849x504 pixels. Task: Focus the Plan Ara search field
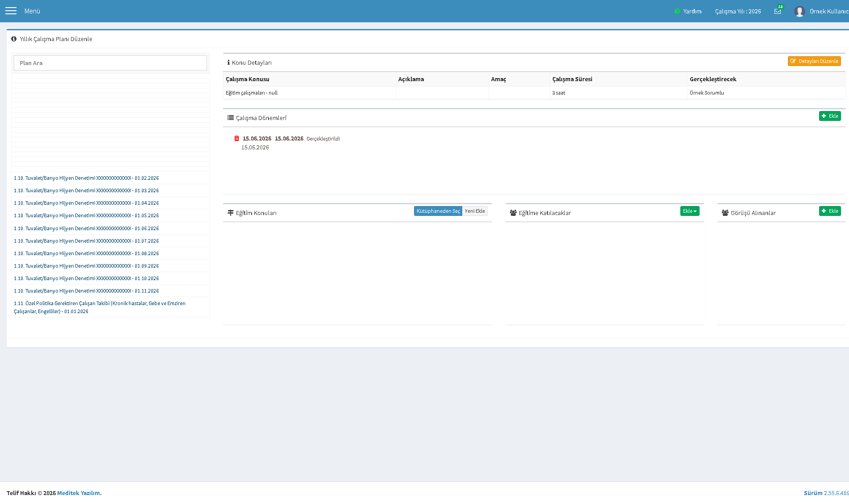(110, 63)
